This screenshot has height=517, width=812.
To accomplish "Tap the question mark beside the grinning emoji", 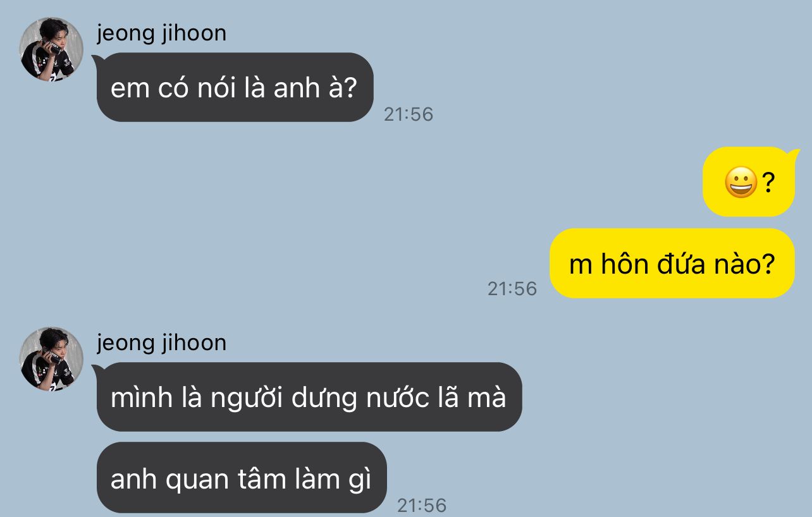I will point(768,183).
